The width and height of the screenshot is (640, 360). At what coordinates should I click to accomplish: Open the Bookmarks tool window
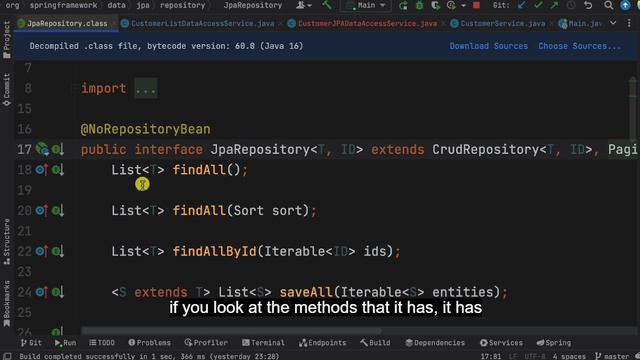7,303
